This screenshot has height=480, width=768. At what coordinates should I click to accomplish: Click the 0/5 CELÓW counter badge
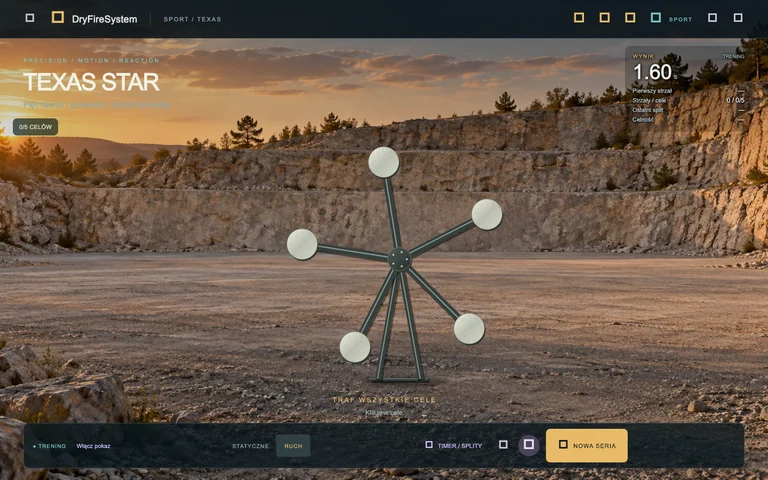click(35, 127)
